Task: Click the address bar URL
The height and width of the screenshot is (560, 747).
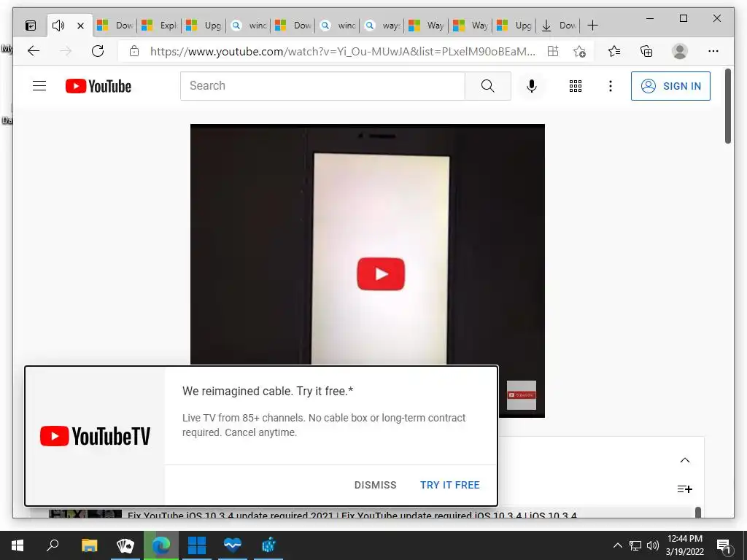Action: tap(343, 52)
